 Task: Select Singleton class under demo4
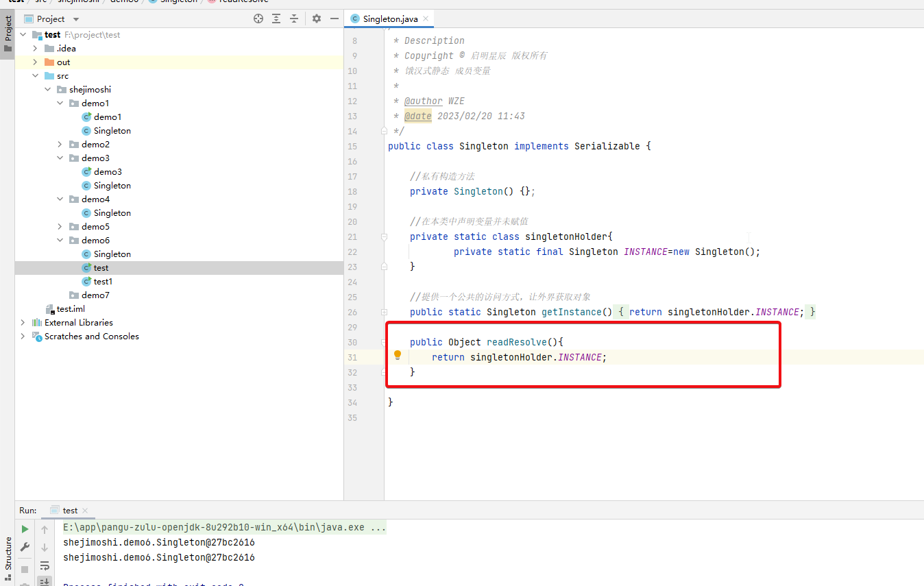click(x=112, y=213)
